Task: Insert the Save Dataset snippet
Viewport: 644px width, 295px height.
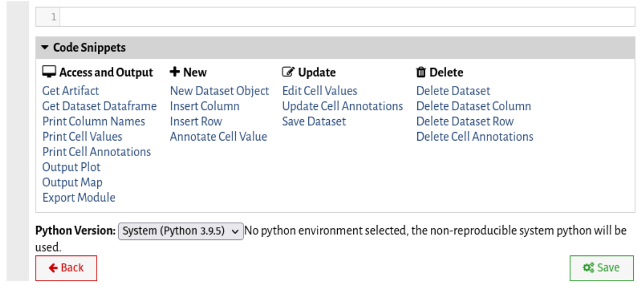Action: (314, 121)
